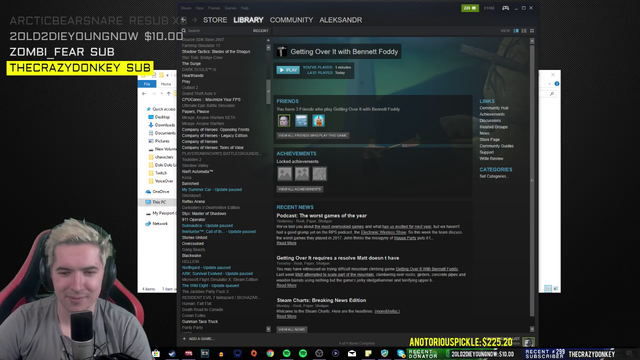
Task: Open the Steam menu
Action: pyautogui.click(x=186, y=8)
